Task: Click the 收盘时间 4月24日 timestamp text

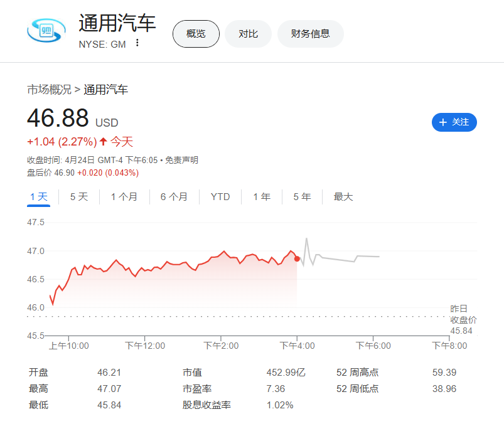Action: pos(92,160)
